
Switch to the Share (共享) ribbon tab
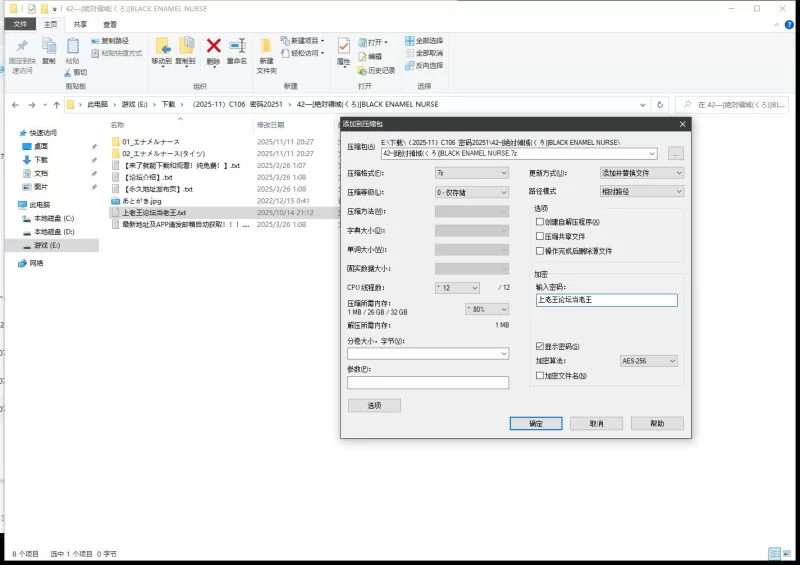coord(80,24)
